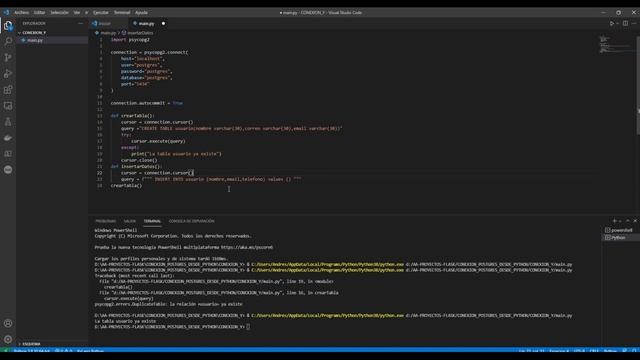Viewport: 640px width, 360px height.
Task: Run Python file with play icon
Action: point(611,24)
